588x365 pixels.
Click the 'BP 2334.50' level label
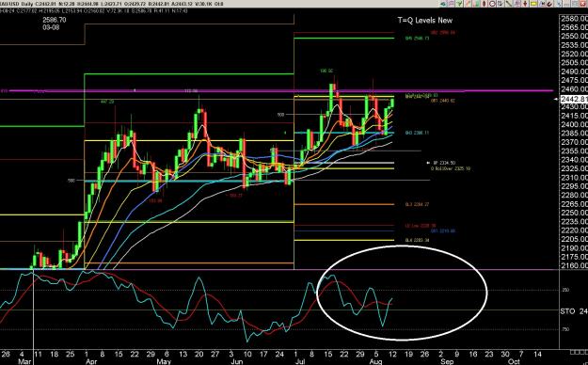[x=444, y=163]
